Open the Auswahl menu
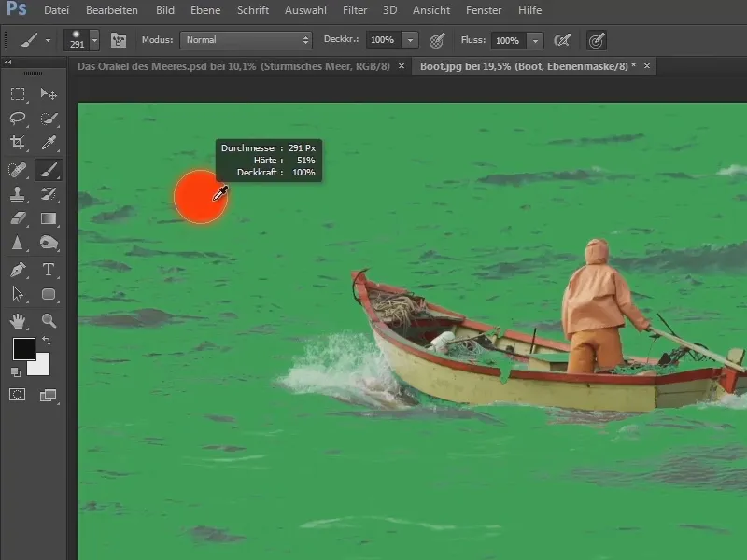Screen dimensions: 747x560 point(305,10)
